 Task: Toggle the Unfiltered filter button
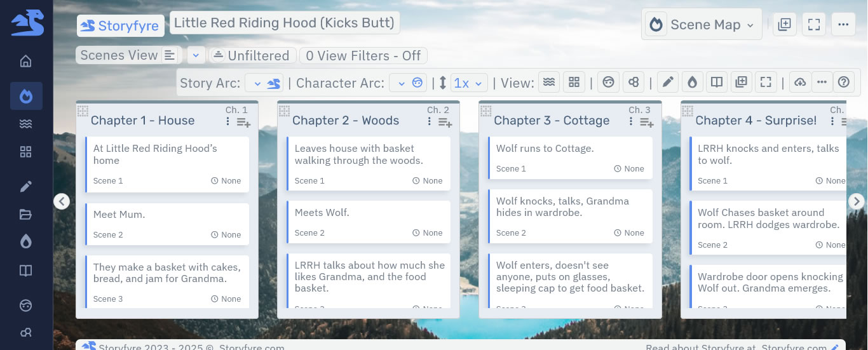(x=252, y=56)
